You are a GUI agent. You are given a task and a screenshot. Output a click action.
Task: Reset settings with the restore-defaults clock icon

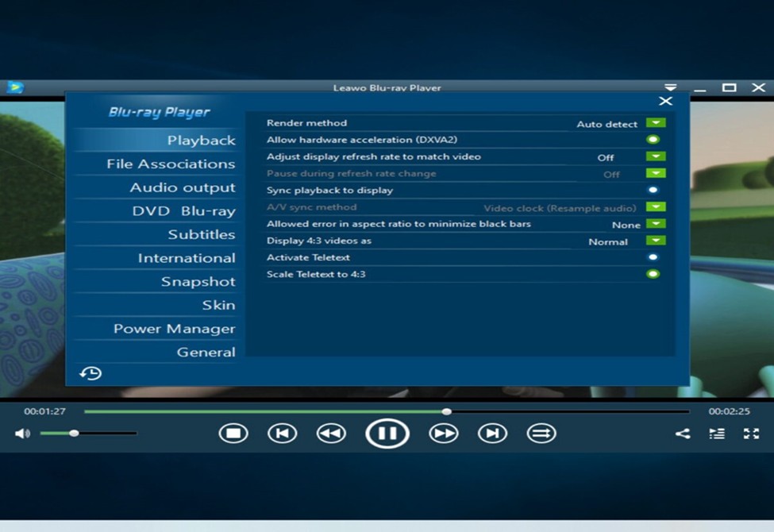click(90, 373)
